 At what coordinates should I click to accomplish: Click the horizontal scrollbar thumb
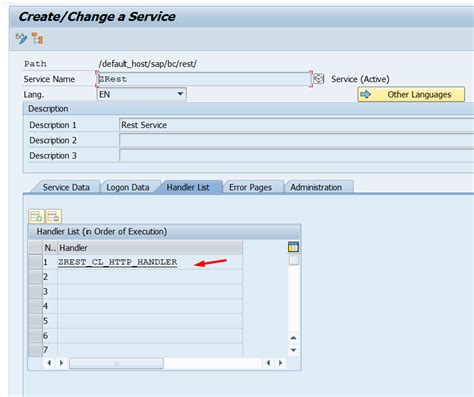click(x=116, y=363)
